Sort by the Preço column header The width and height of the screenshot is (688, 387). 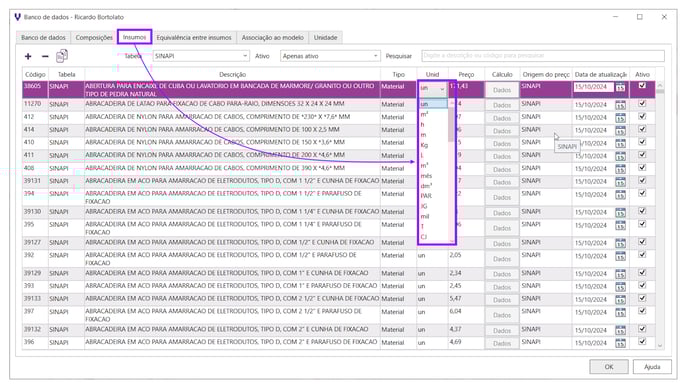click(x=466, y=75)
